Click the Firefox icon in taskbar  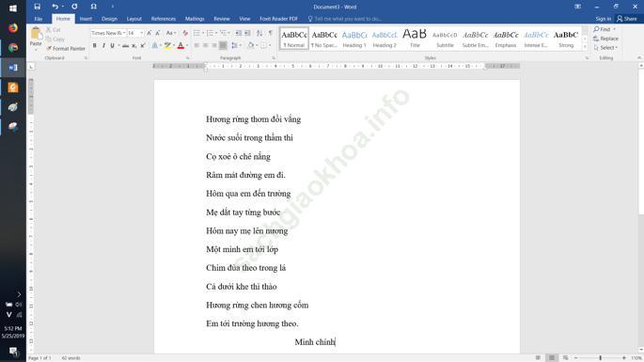(x=13, y=28)
